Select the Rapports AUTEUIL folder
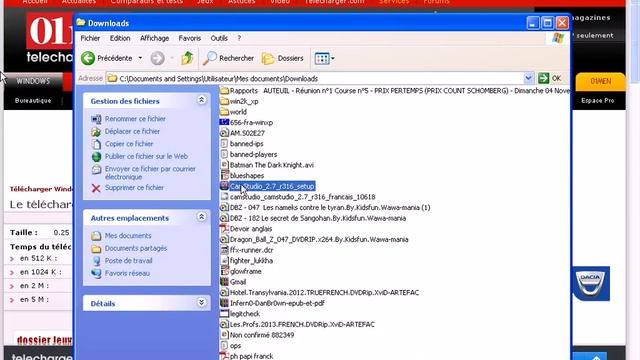The image size is (640, 360). tap(394, 91)
